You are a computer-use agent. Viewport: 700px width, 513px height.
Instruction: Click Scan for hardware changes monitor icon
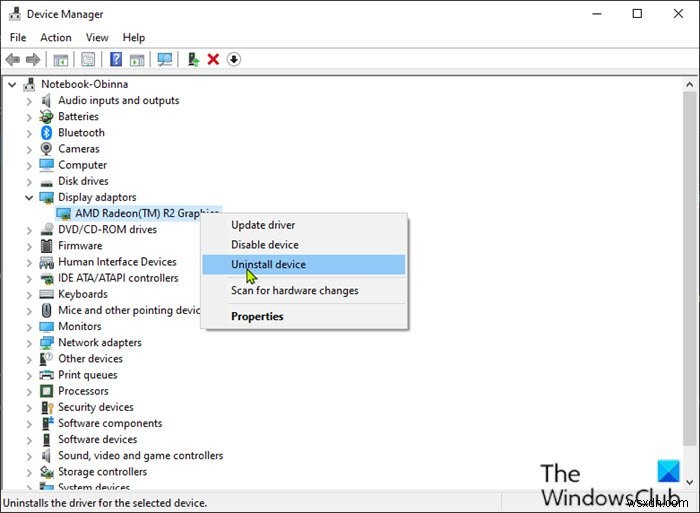(165, 59)
